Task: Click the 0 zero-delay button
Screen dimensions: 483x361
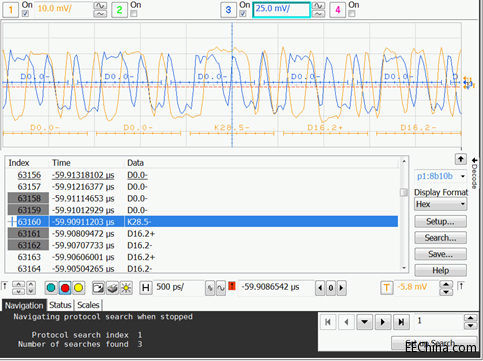Action: tap(331, 288)
